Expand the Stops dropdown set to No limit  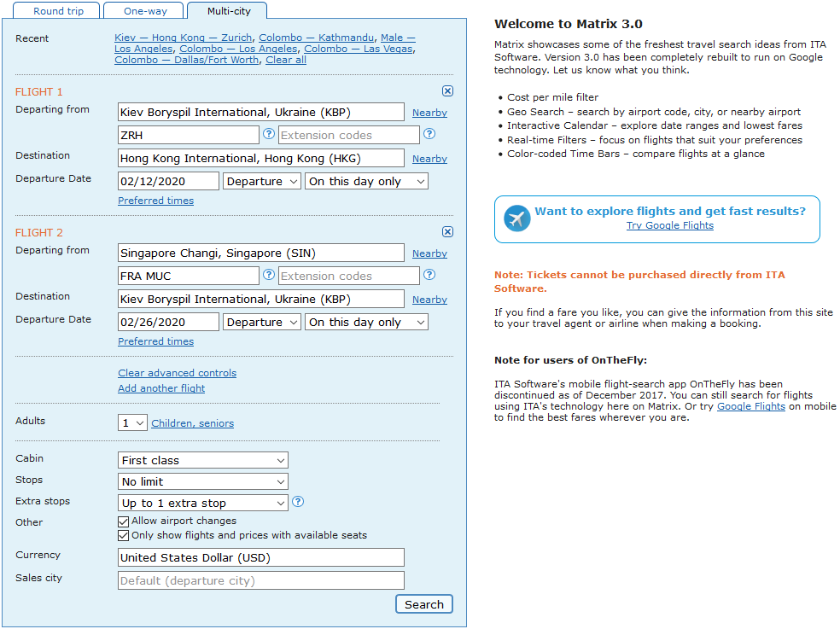[203, 481]
